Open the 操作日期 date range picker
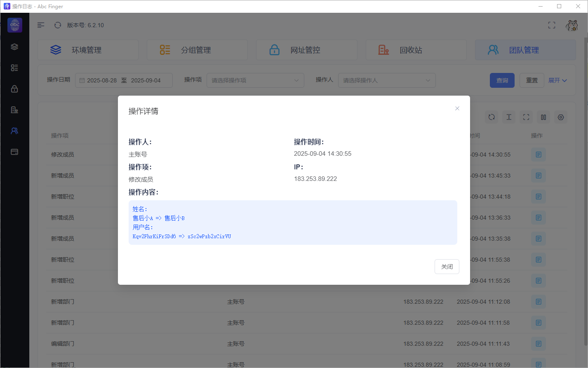The height and width of the screenshot is (368, 588). coord(124,80)
